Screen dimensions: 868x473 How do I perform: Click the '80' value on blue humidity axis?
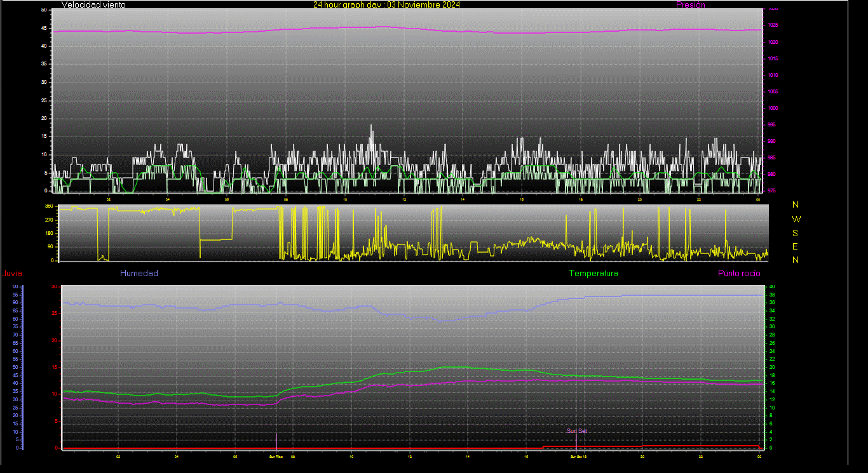click(15, 319)
